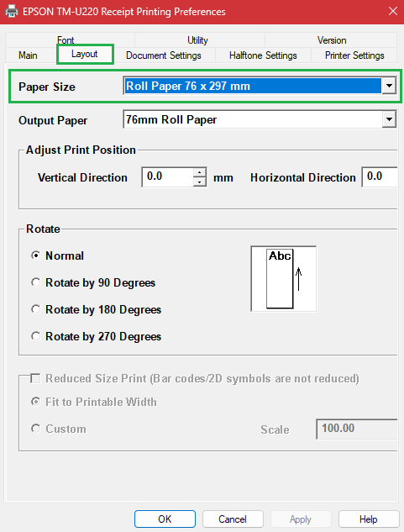
Task: Open the Document Settings tab
Action: click(x=164, y=55)
